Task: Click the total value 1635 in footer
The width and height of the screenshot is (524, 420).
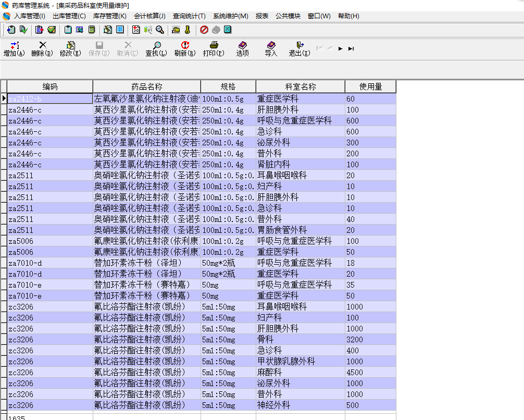Action: tap(17, 417)
